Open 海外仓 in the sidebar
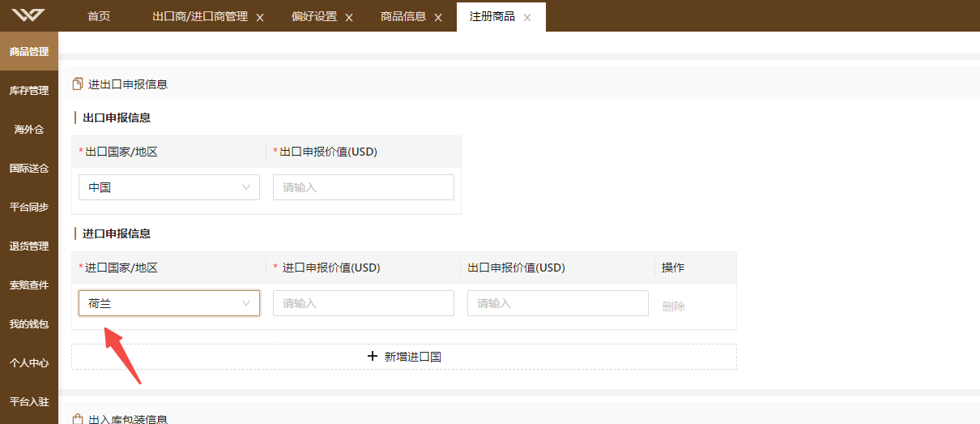The image size is (980, 424). click(x=29, y=129)
